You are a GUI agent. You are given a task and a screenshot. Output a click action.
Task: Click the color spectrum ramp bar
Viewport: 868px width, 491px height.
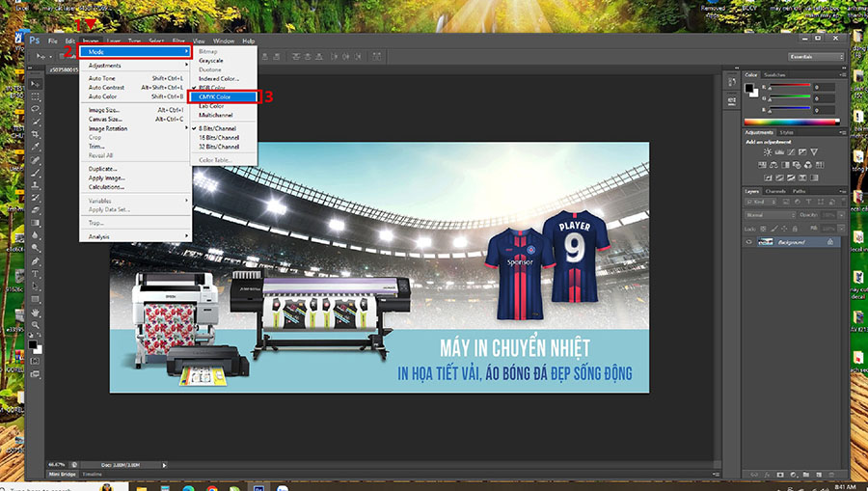(791, 121)
